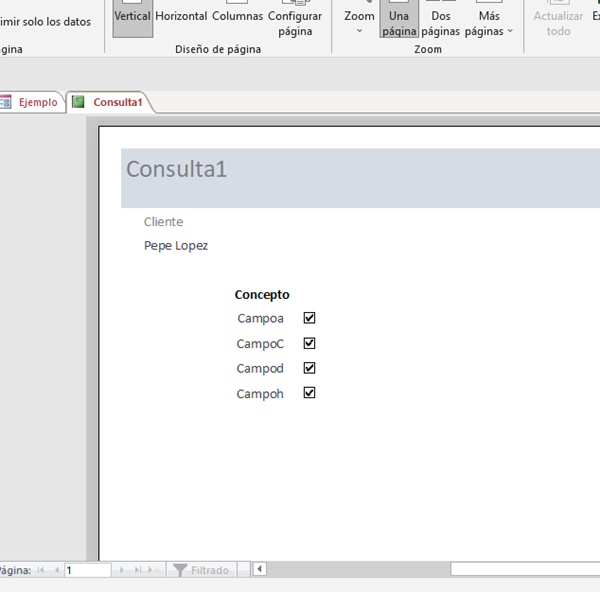The height and width of the screenshot is (592, 600).
Task: Toggle the Campoa checkbox
Action: pos(309,318)
